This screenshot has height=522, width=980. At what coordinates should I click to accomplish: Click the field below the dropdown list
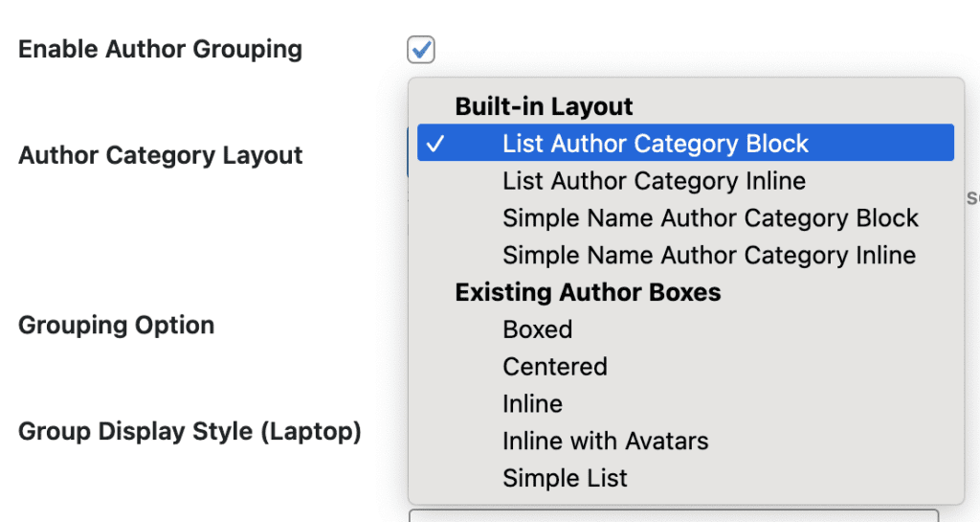(673, 515)
